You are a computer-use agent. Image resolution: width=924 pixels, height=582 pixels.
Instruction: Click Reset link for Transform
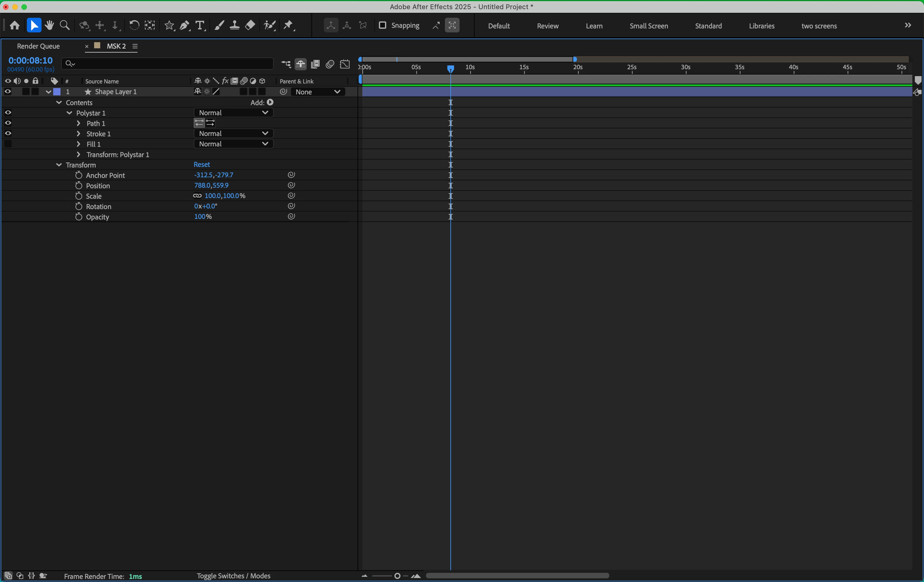[x=201, y=164]
